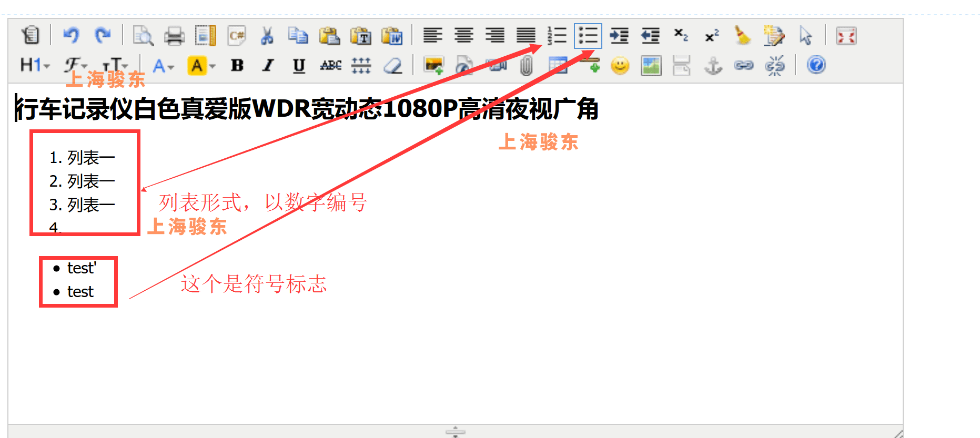
Task: Insert a hyperlink with the chain icon
Action: tap(744, 66)
